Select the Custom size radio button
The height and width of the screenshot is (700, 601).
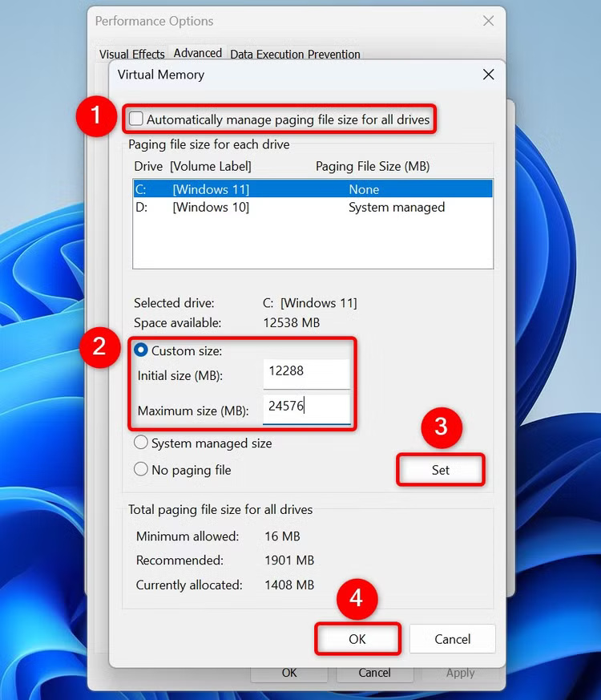click(141, 350)
